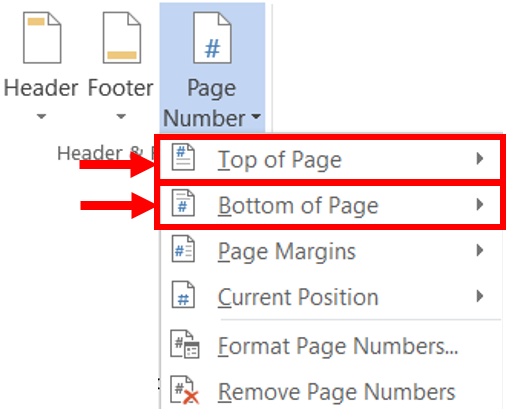The image size is (506, 410).
Task: Click the Bottom of Page icon
Action: coord(183,203)
